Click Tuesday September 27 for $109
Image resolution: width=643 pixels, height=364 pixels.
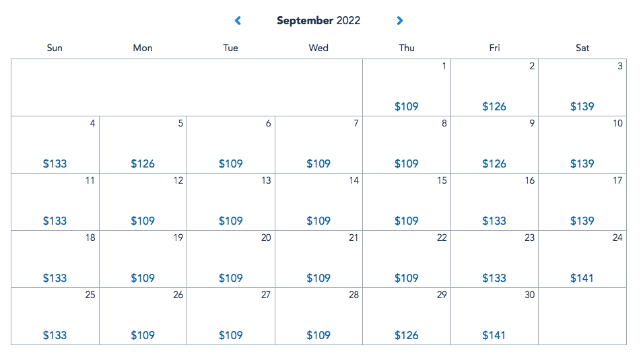pos(231,316)
